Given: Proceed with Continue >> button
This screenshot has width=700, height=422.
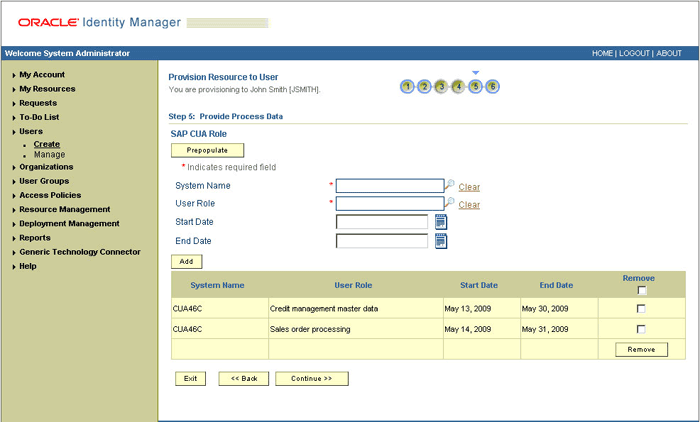Looking at the screenshot, I should (312, 379).
